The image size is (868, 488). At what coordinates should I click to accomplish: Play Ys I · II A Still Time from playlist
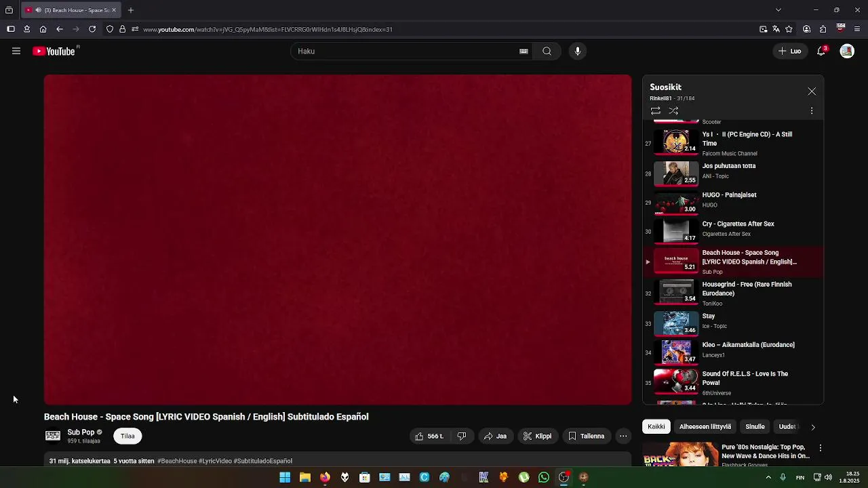[733, 143]
